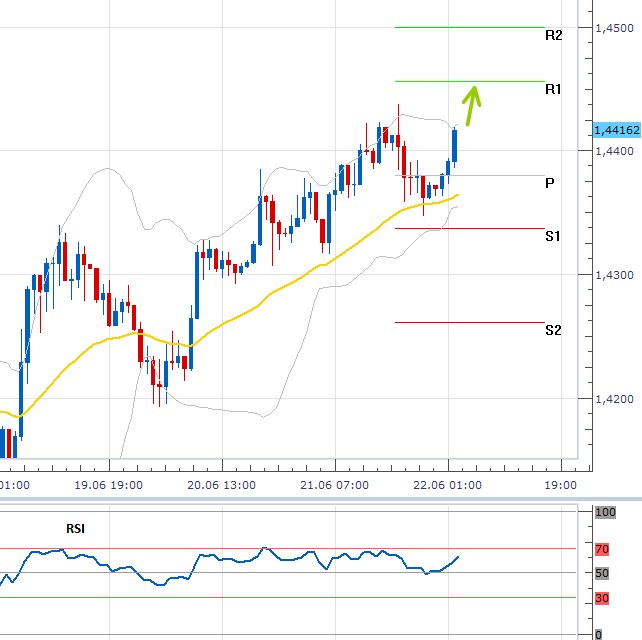
Task: Click the 20.06 13:00 time axis label
Action: point(221,485)
